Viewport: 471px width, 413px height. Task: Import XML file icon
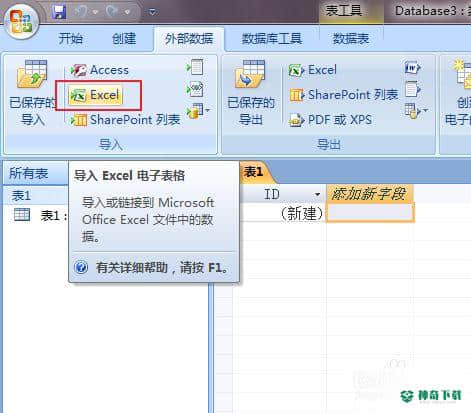coord(195,89)
